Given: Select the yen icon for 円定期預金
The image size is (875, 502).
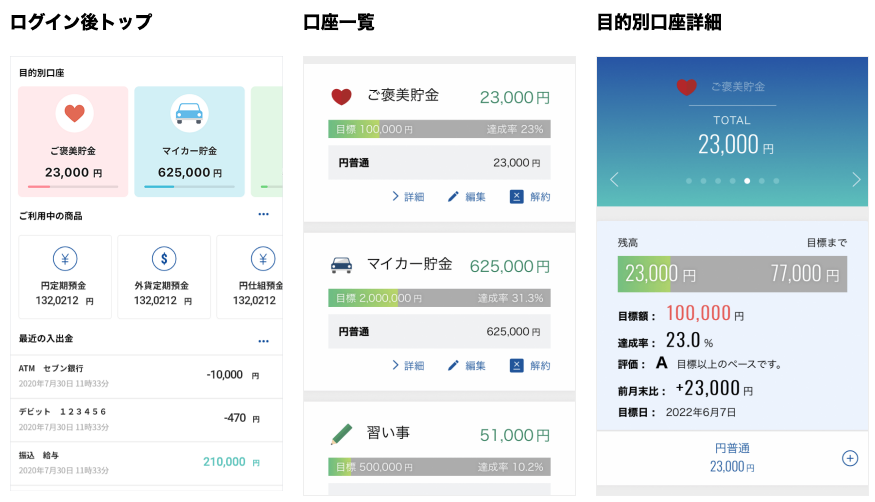Looking at the screenshot, I should [65, 260].
